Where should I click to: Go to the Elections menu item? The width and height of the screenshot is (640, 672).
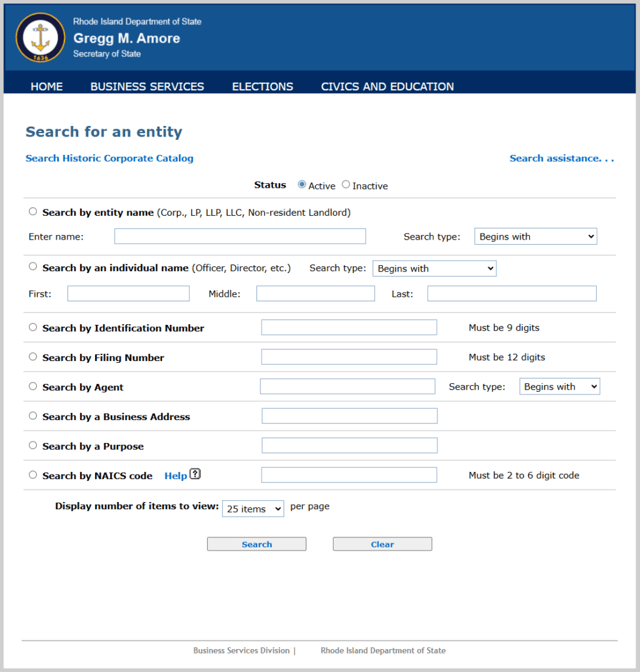[x=262, y=87]
